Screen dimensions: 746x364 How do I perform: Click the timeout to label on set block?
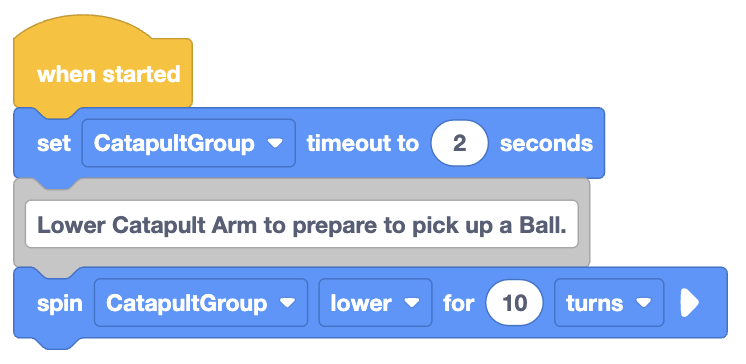pyautogui.click(x=363, y=143)
